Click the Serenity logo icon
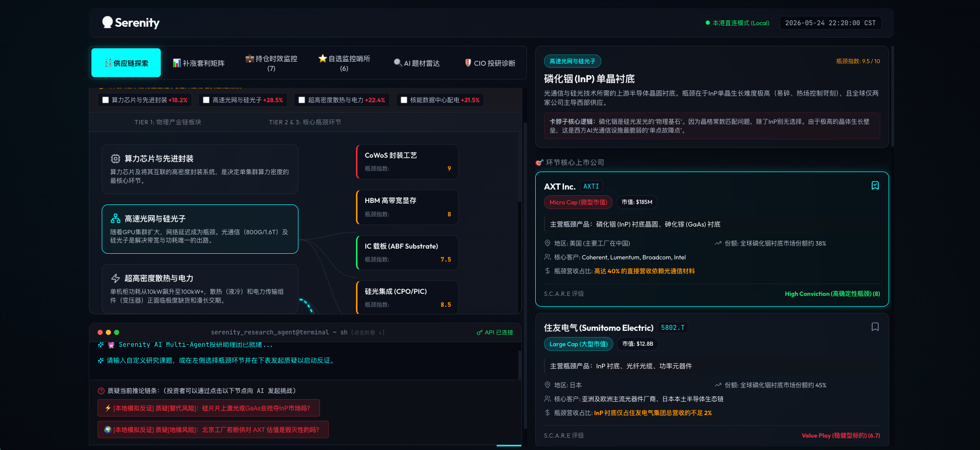 coord(107,22)
